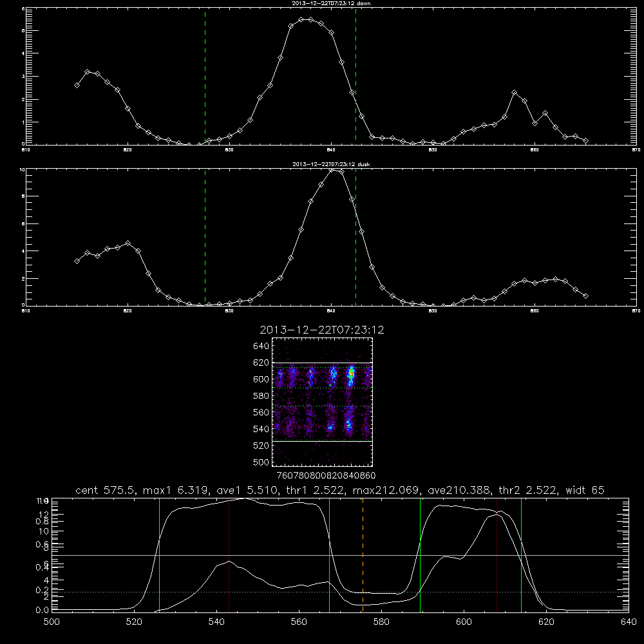
Task: Click the '560' label on the spectrogram y-axis
Action: point(261,412)
